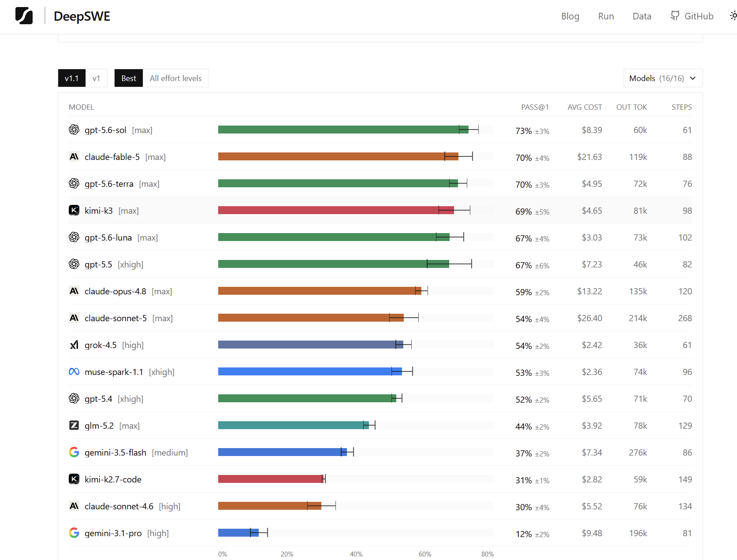737x560 pixels.
Task: Click the DeepSWE site title
Action: [x=82, y=16]
